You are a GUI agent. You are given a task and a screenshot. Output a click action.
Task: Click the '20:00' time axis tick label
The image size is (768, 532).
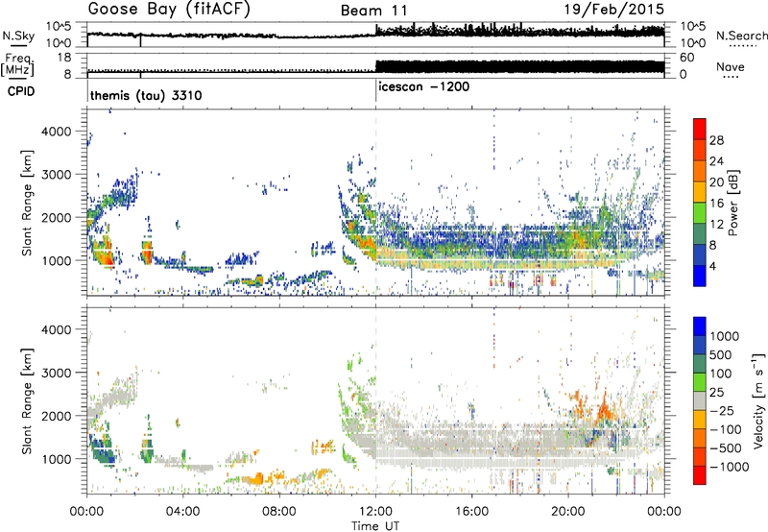(x=568, y=512)
